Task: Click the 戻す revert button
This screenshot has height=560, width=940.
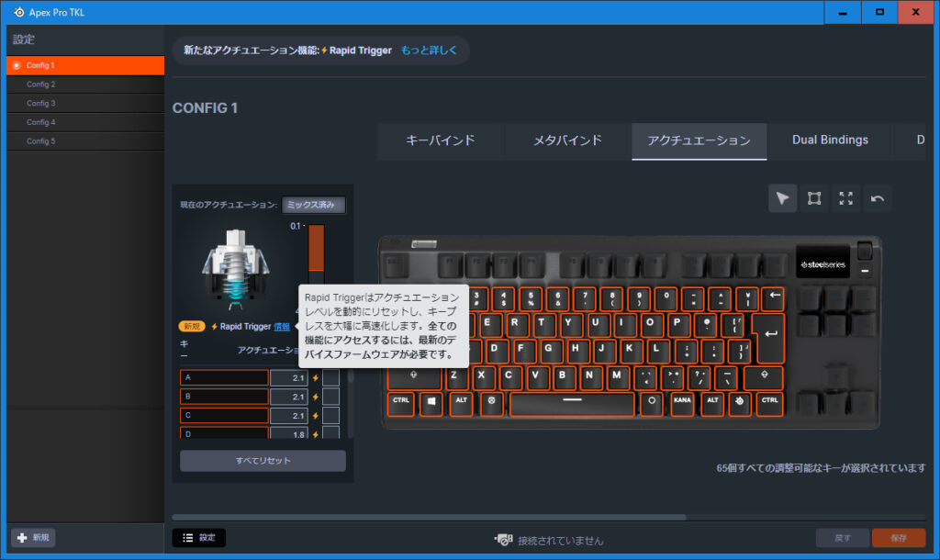Action: pos(843,538)
